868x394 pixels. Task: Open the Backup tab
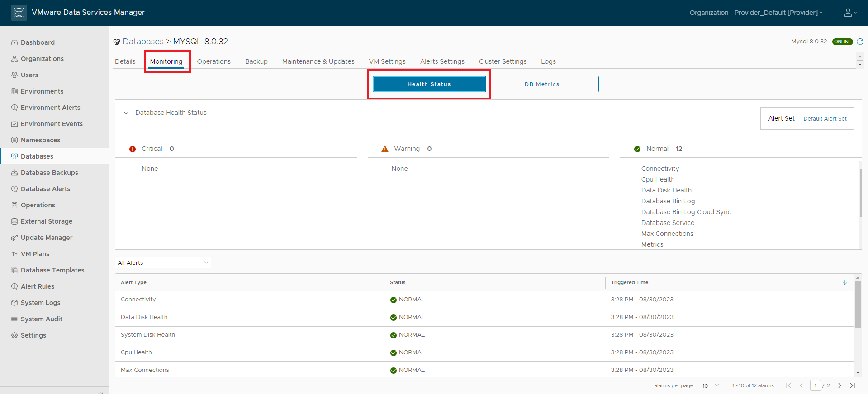click(x=256, y=61)
